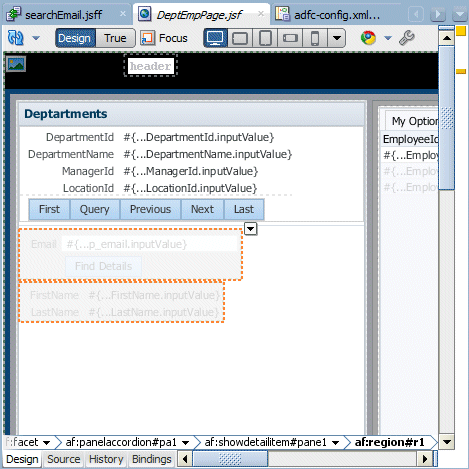469x469 pixels.
Task: Select the header facet placeholder
Action: (x=150, y=66)
